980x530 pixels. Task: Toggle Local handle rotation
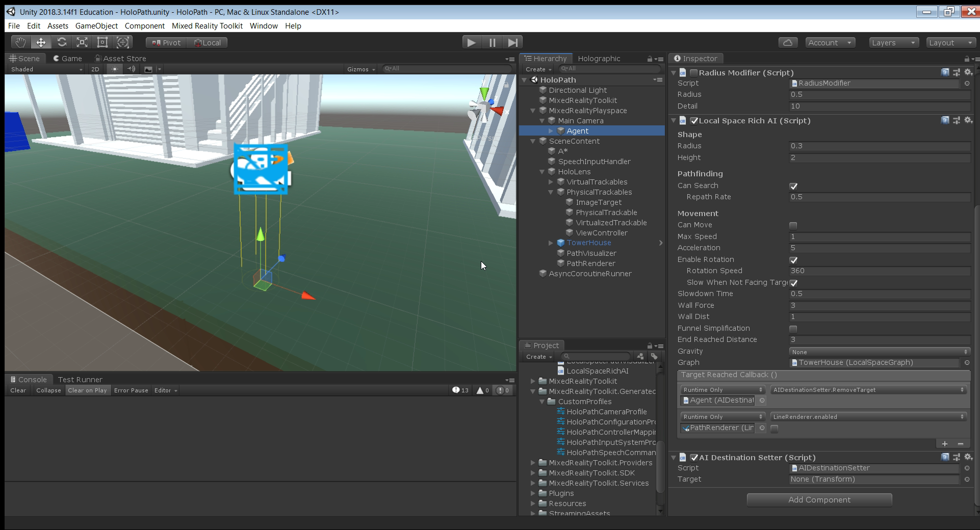click(207, 43)
